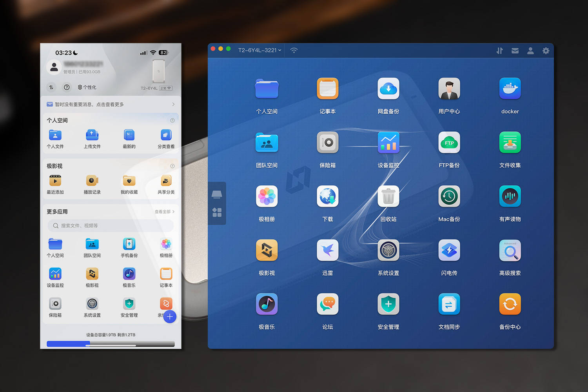The image size is (588, 392).
Task: Open 团队空间 in the desktop window
Action: (x=267, y=142)
